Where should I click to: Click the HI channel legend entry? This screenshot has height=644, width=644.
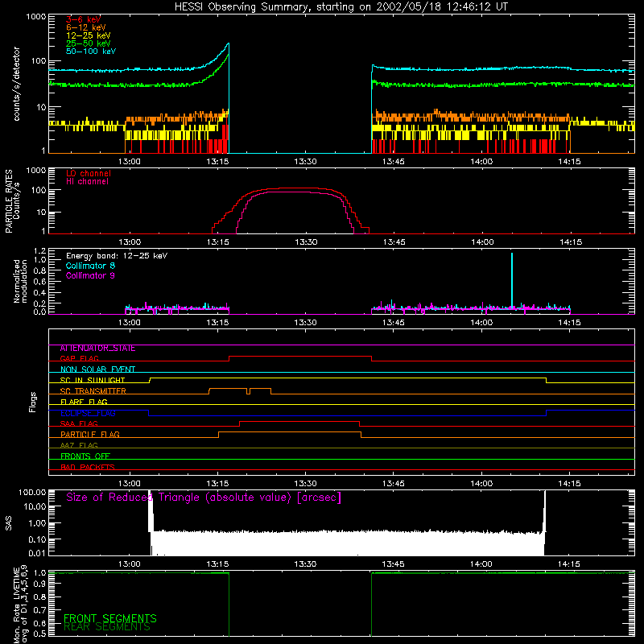click(87, 181)
